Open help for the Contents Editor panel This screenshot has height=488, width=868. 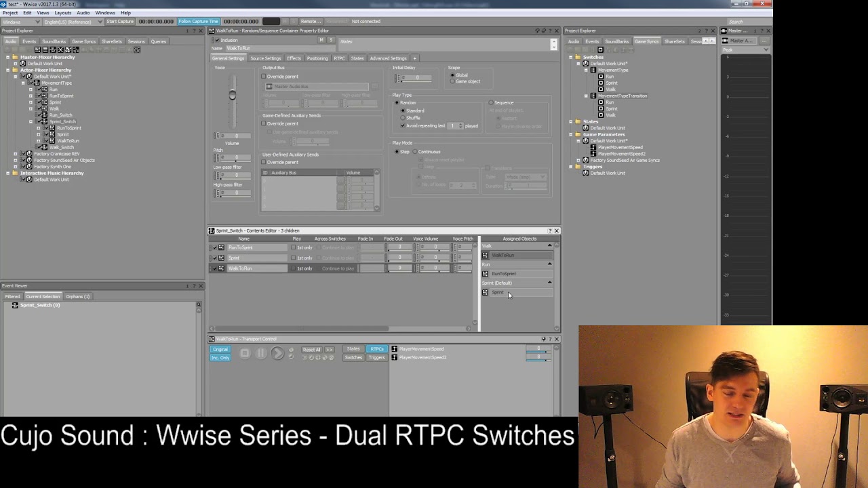(x=550, y=230)
